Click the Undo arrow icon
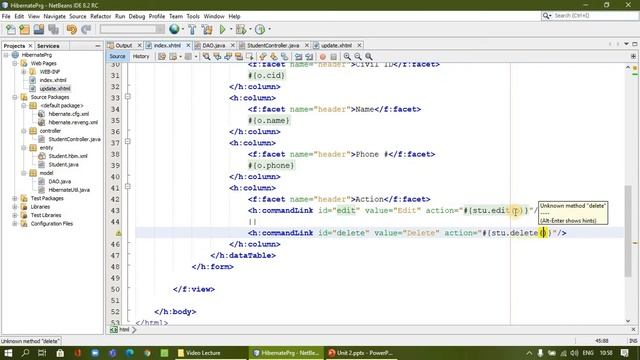The image size is (640, 360). tap(72, 29)
